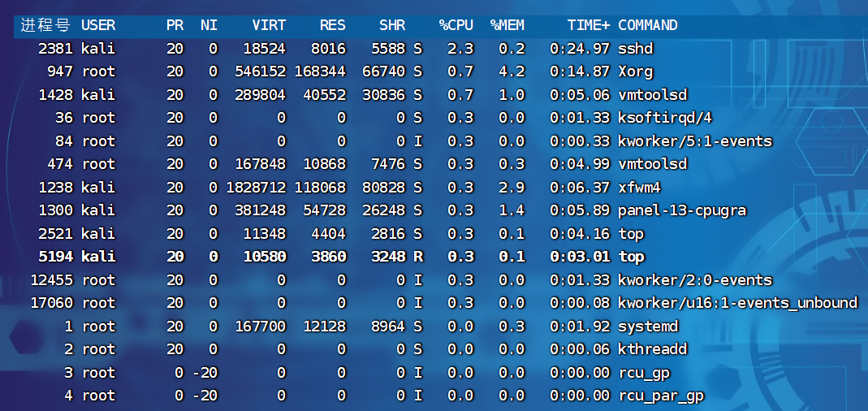Select the kworker/u16:1-events_unbound command
This screenshot has height=411, width=868.
(x=738, y=303)
